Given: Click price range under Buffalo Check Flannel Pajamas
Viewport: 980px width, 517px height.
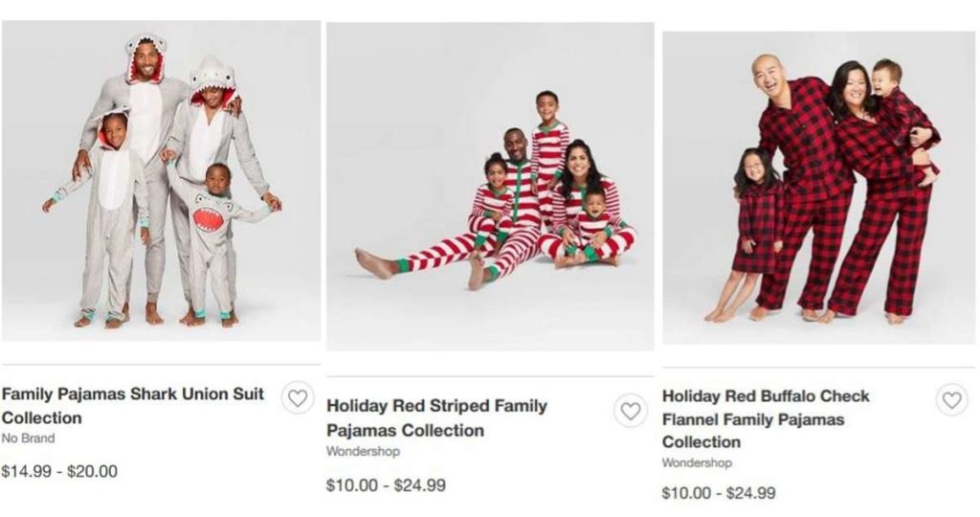Looking at the screenshot, I should point(719,493).
